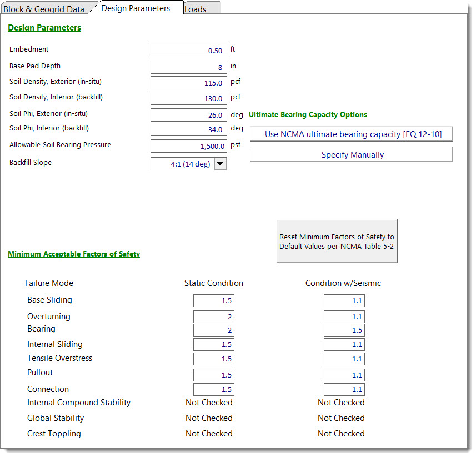Select Tensile Overstress seismic factor field
The height and width of the screenshot is (457, 476).
tap(344, 359)
